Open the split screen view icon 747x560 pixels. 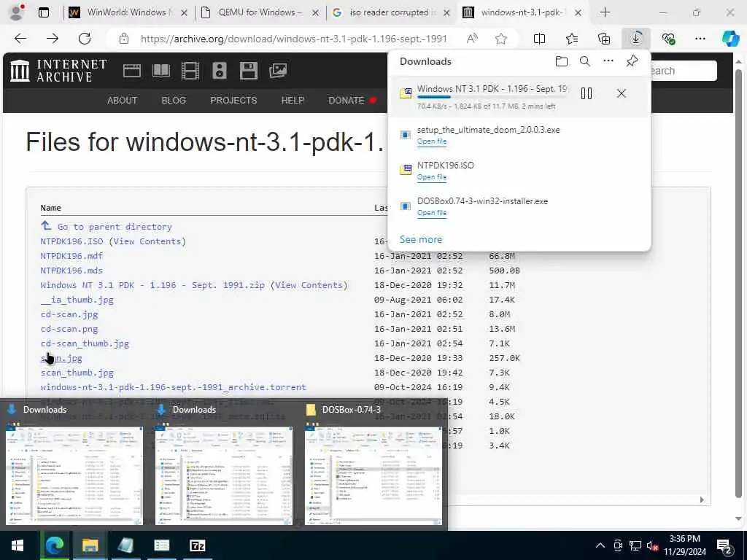(539, 39)
